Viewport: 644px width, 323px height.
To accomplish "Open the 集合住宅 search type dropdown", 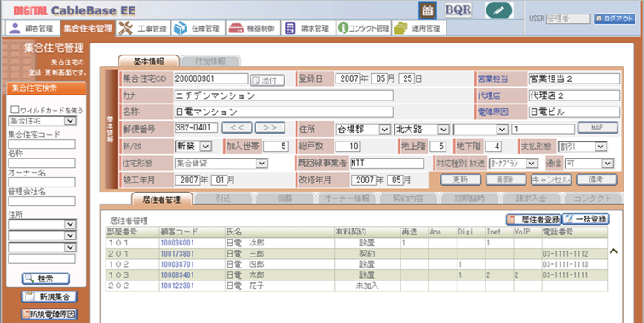I will click(42, 121).
